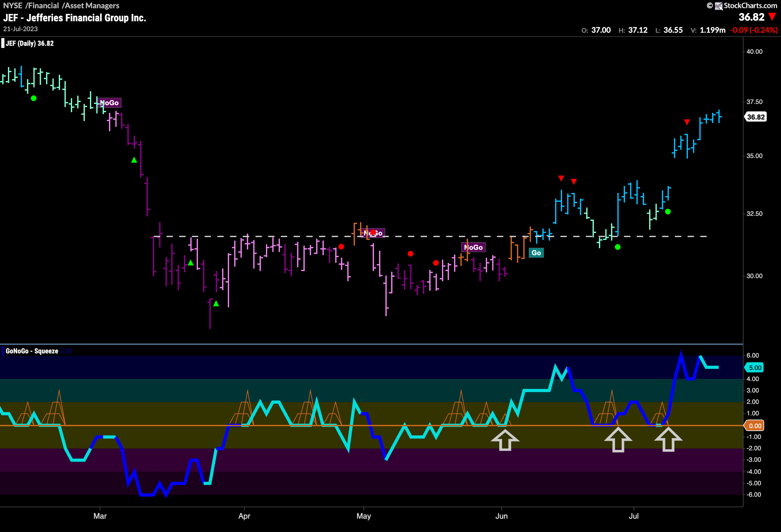This screenshot has width=781, height=532.
Task: Click the open value 37.00
Action: pos(601,30)
